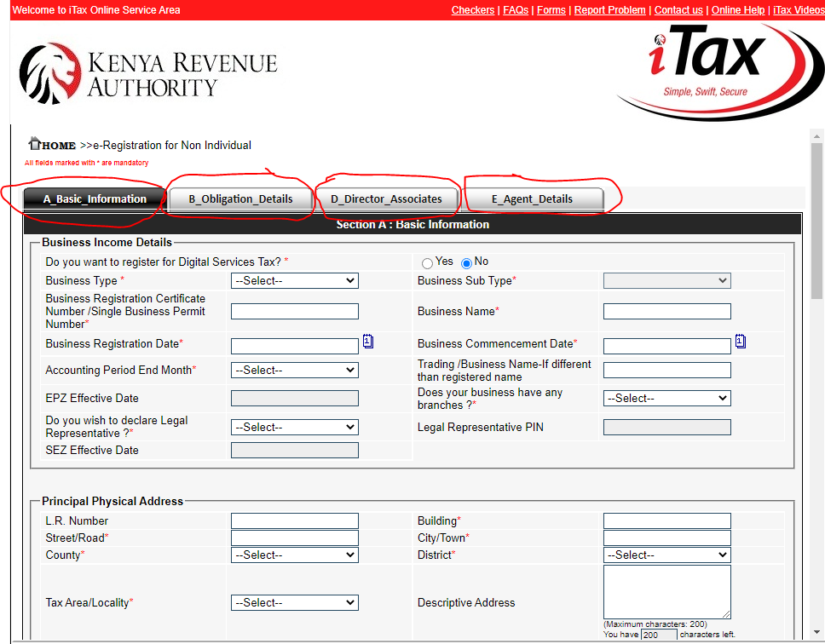Screen dimensions: 825x644
Task: Open the Accounting Period End Month dropdown
Action: pos(294,370)
